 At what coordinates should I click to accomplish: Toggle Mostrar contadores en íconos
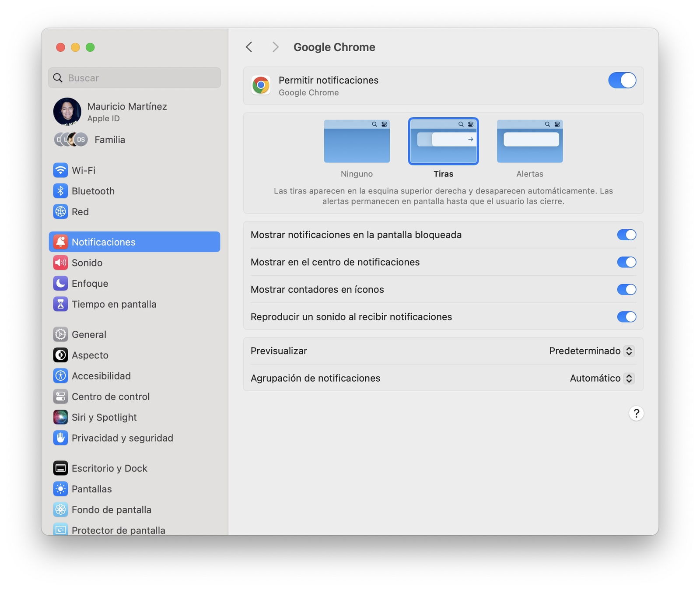pos(626,289)
